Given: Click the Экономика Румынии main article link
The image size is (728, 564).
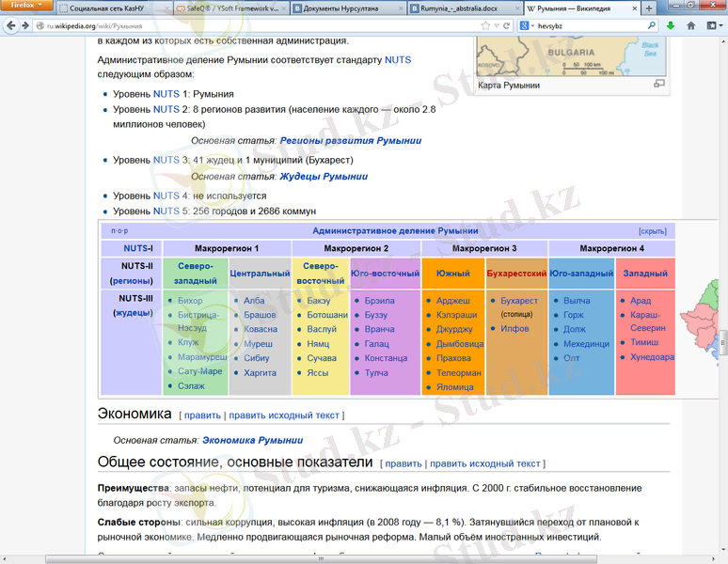Looking at the screenshot, I should tap(252, 439).
